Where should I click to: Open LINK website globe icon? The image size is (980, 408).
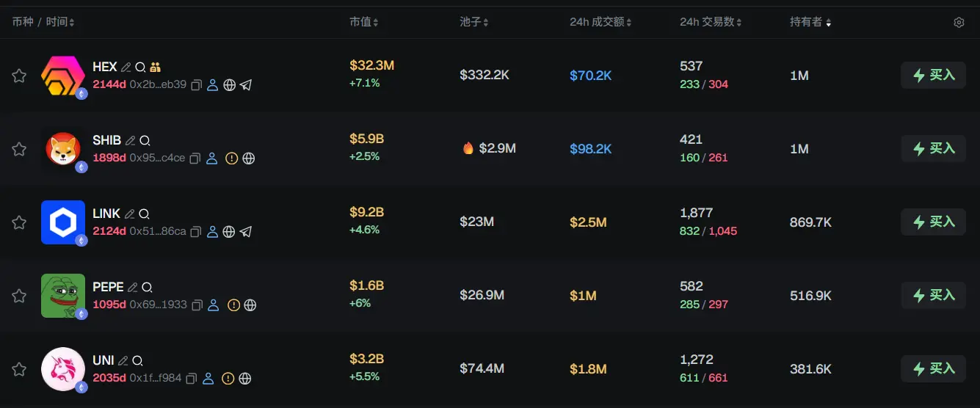229,232
